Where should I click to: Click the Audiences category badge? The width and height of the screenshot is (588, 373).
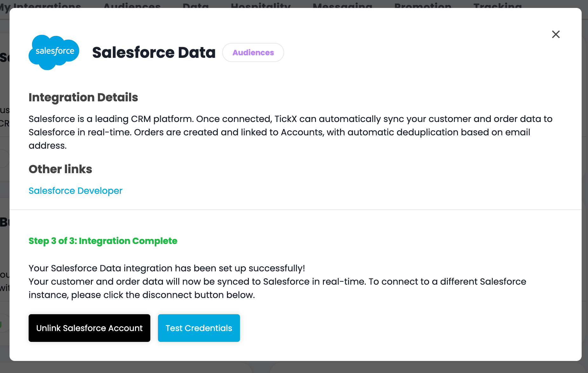coord(253,52)
